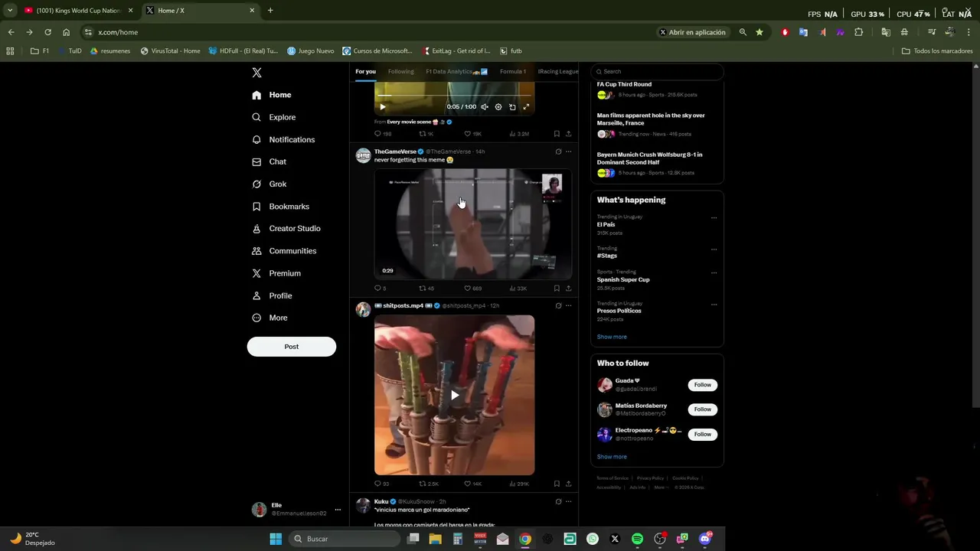Show more under Who to follow
Image resolution: width=980 pixels, height=551 pixels.
(x=612, y=457)
